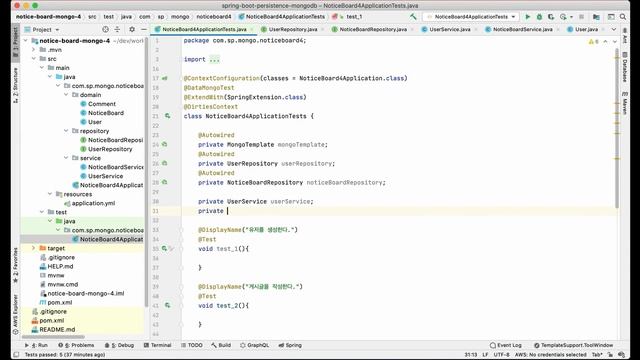Screen dimensions: 640x360
Task: Hide the Project panel with minus icon
Action: (x=144, y=29)
